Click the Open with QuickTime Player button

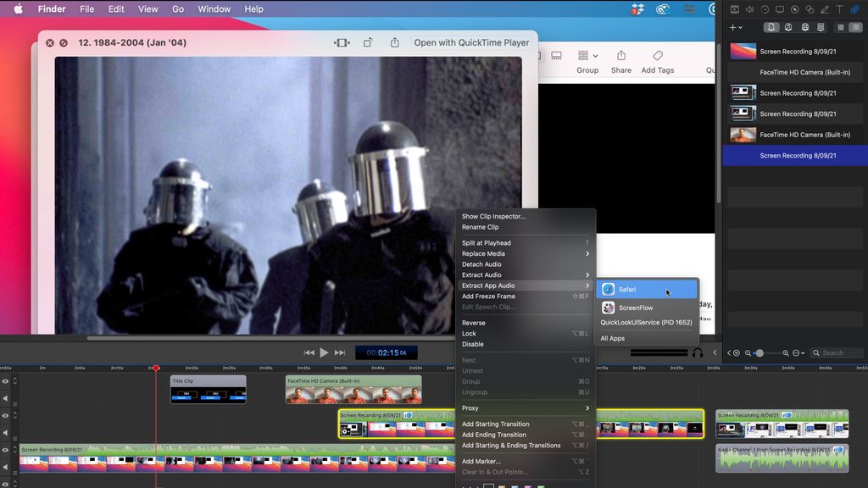pyautogui.click(x=471, y=42)
